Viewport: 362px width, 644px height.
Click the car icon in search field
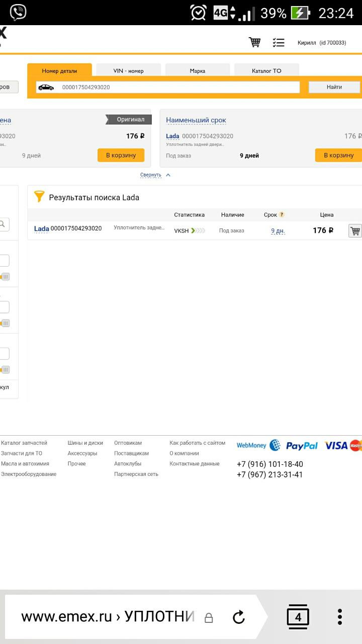coord(46,87)
